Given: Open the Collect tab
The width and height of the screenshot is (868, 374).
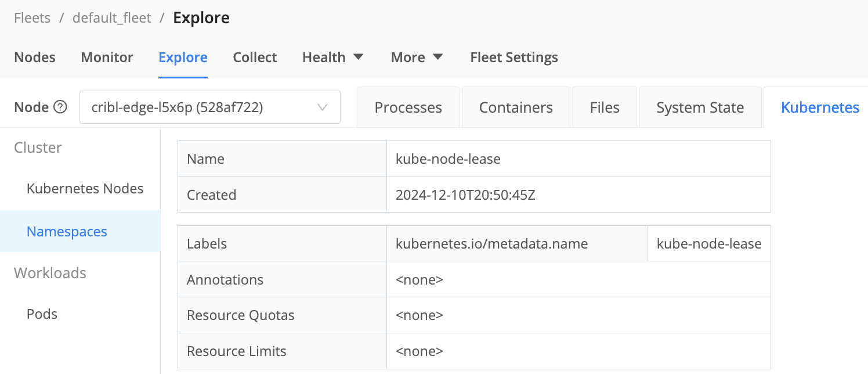Looking at the screenshot, I should (x=255, y=56).
